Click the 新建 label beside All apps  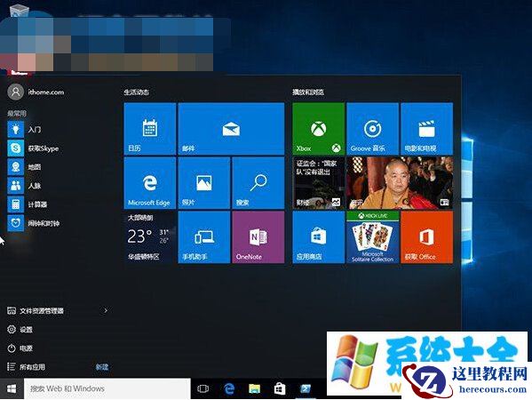tap(102, 367)
